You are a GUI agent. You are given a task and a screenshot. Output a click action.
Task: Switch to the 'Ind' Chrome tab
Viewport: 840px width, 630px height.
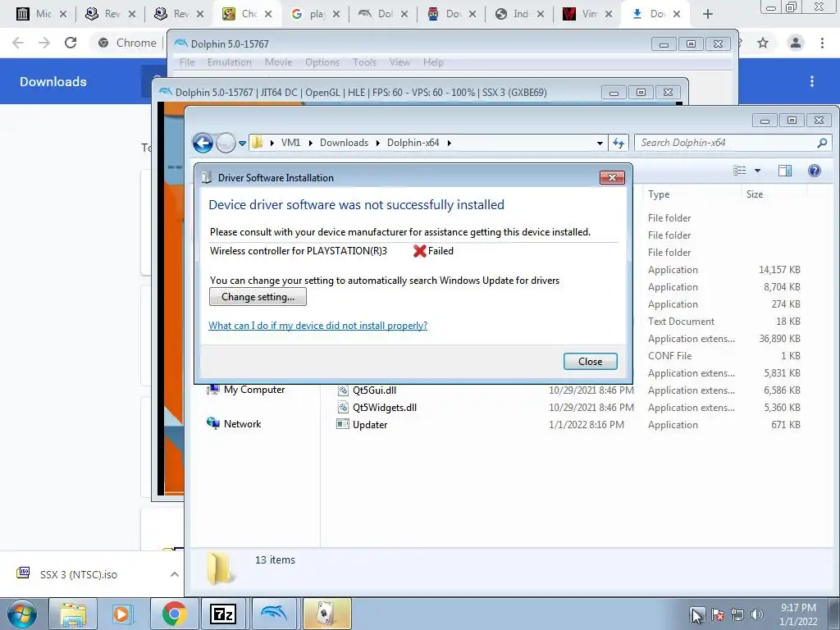pos(519,14)
